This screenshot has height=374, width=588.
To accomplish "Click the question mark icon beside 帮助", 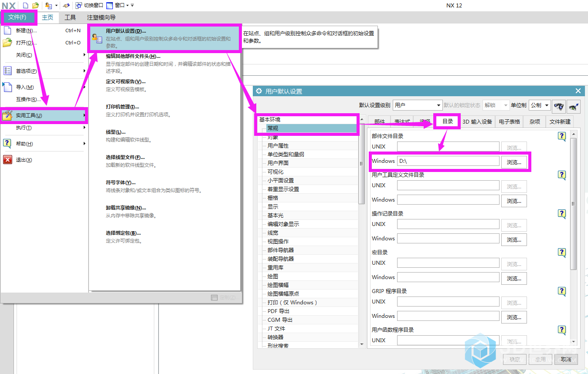I will (7, 144).
